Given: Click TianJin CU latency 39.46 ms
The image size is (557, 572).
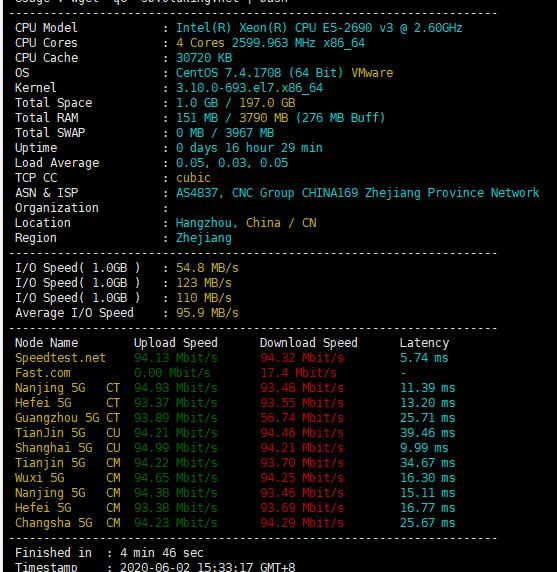Looking at the screenshot, I should click(x=428, y=433).
